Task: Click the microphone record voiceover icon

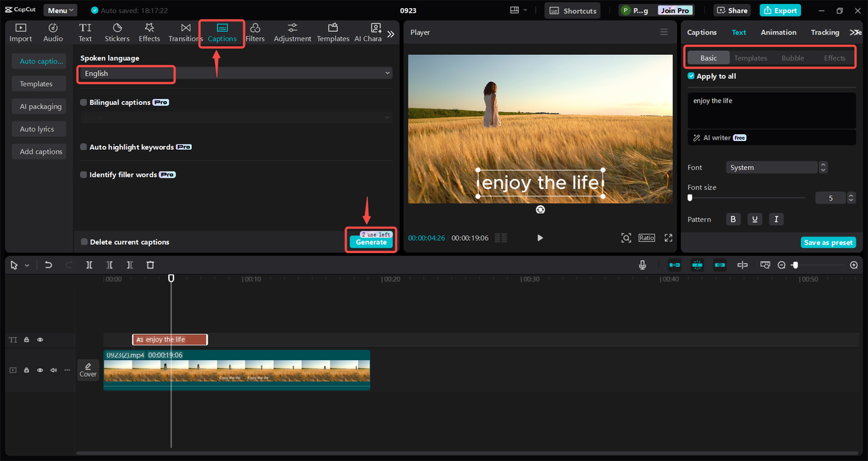Action: [642, 265]
